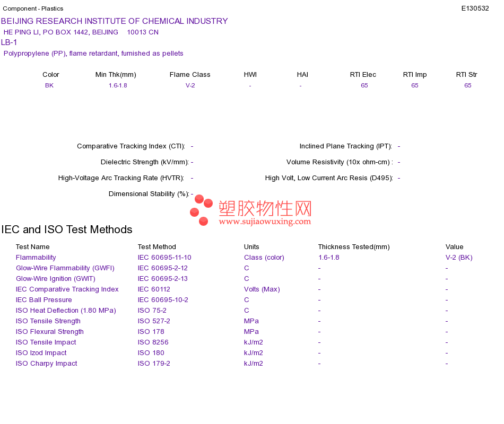Click the RTI Imp value 65
The image size is (504, 424).
pos(415,85)
